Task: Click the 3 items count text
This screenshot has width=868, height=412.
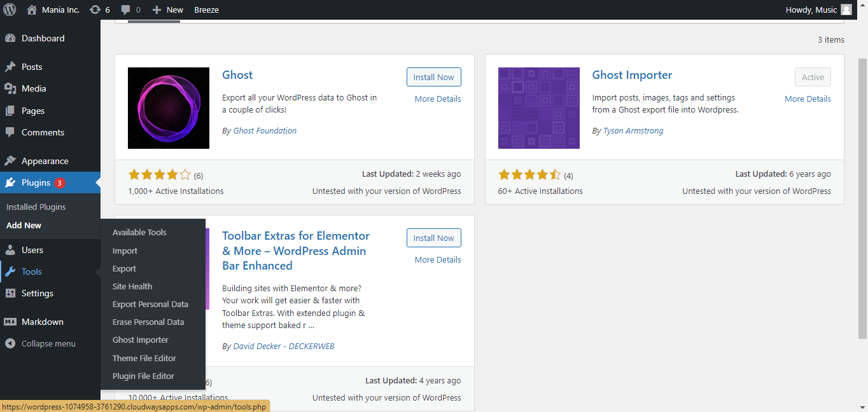Action: pos(831,39)
